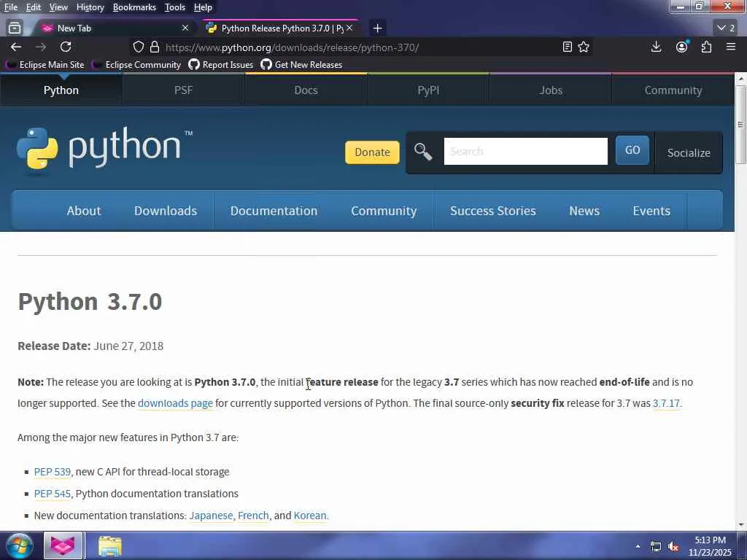Open the Help menu

(203, 7)
